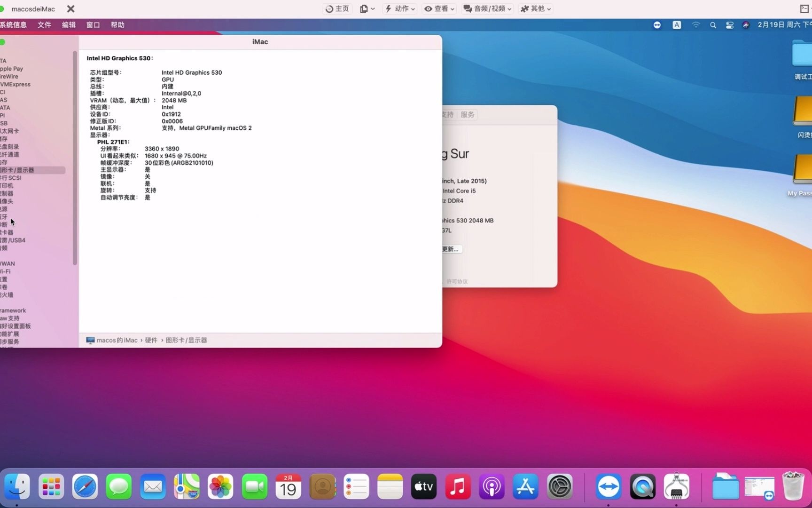Click 图形卡/显示器 in the path bar
The width and height of the screenshot is (812, 508).
pos(186,340)
